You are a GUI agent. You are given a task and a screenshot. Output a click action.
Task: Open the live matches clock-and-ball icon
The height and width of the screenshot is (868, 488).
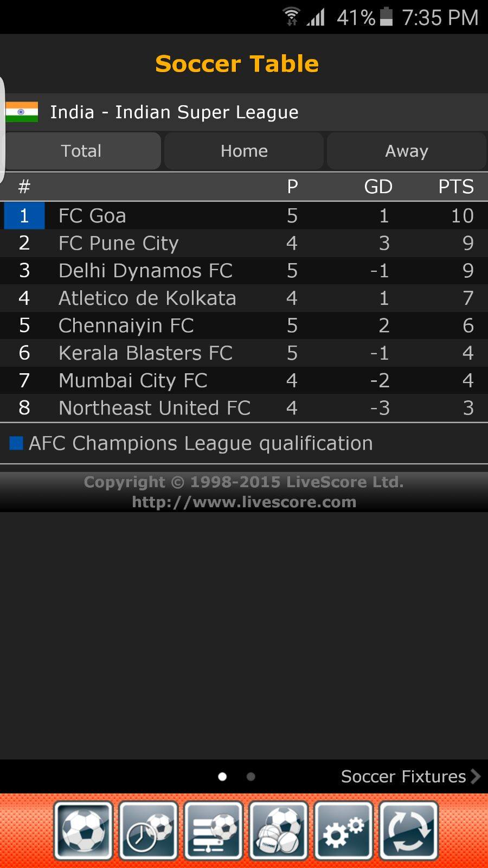[x=149, y=831]
